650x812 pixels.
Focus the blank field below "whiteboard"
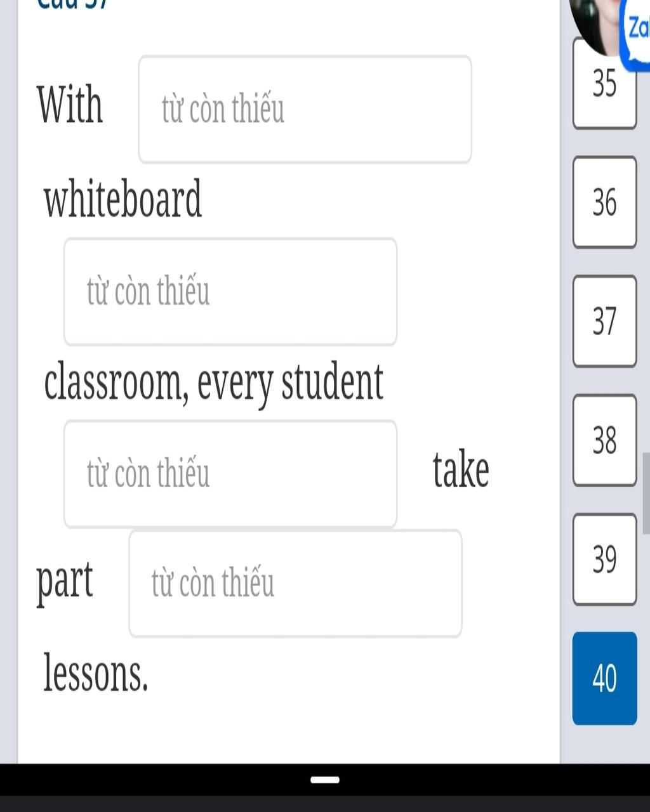[x=230, y=292]
